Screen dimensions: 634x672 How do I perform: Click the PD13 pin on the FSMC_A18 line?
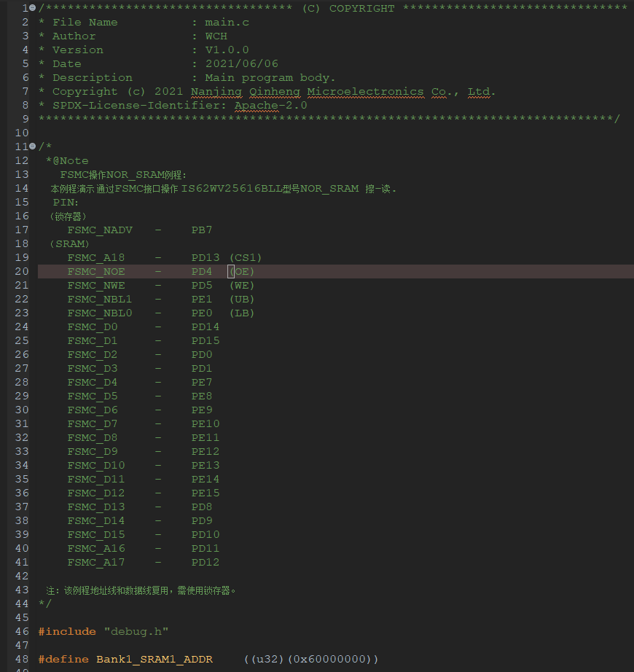(205, 257)
